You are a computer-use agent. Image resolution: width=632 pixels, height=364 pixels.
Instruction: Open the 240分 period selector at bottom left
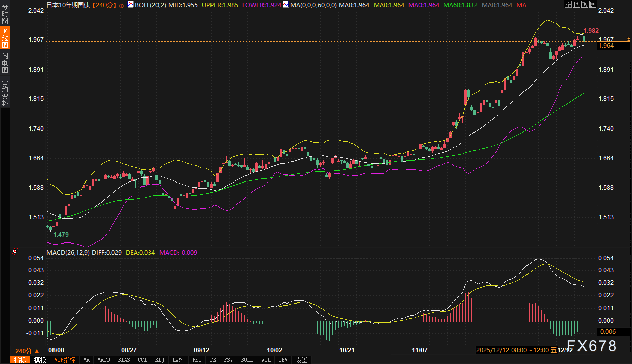pos(27,351)
